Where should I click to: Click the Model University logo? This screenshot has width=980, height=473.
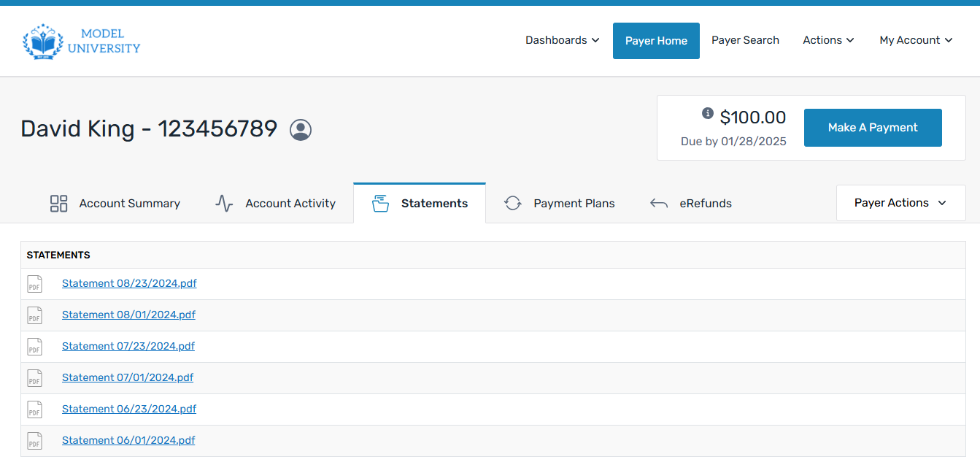(81, 42)
